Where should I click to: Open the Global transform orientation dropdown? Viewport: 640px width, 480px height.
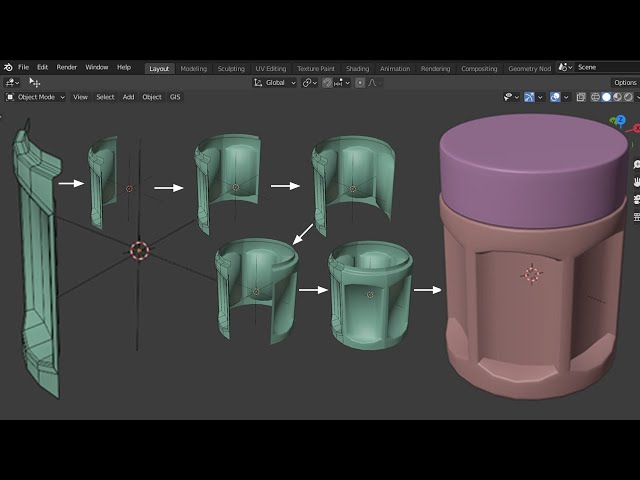[x=275, y=83]
